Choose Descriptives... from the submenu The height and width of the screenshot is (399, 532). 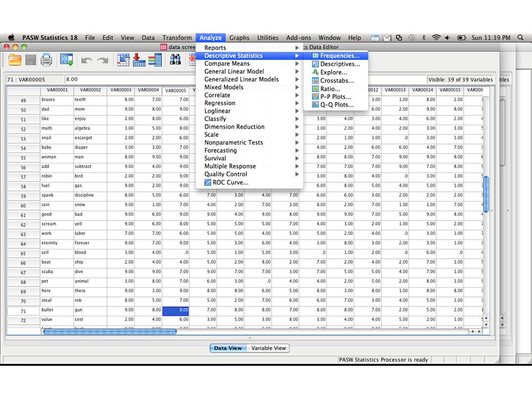[x=336, y=64]
